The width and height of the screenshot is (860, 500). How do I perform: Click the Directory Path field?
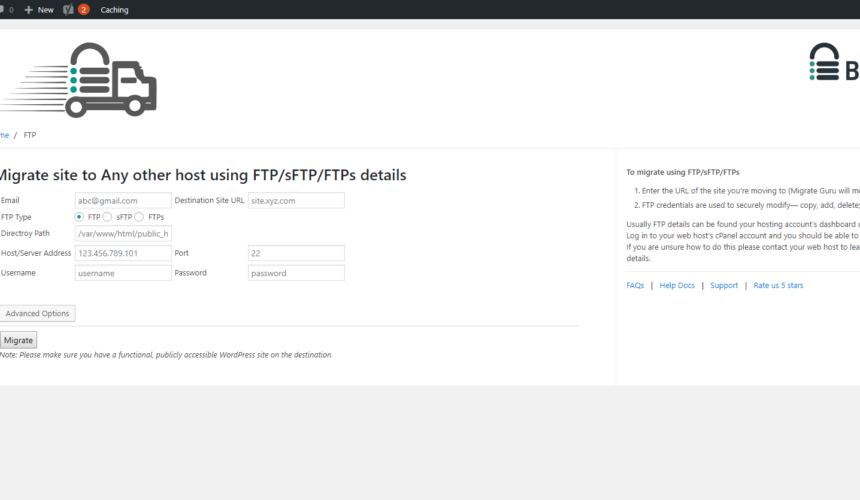(123, 234)
